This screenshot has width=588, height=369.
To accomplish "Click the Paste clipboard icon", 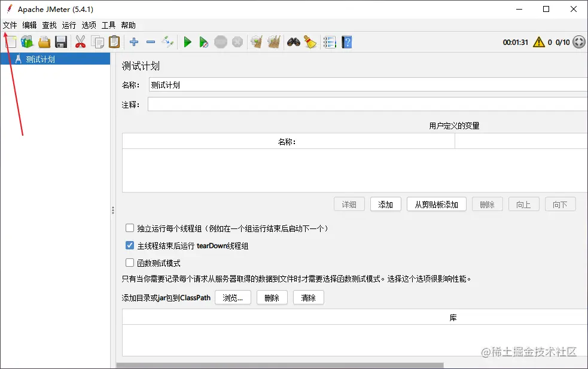I will coord(114,42).
